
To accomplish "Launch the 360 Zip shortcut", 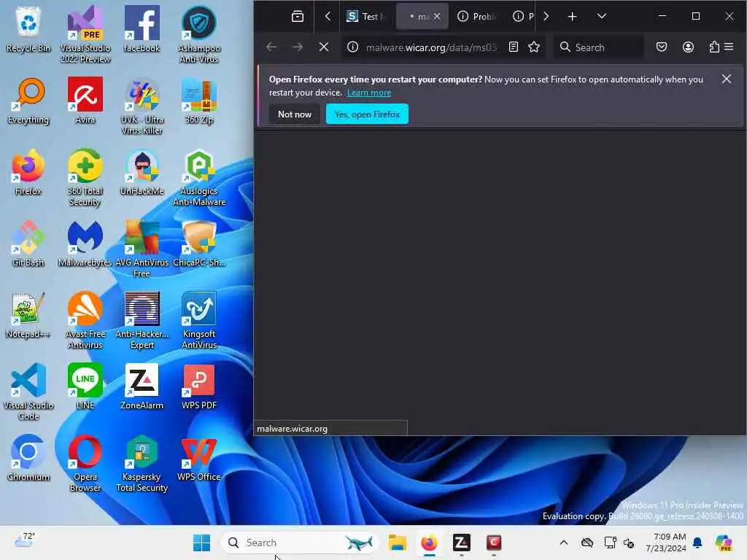I will pos(198,101).
